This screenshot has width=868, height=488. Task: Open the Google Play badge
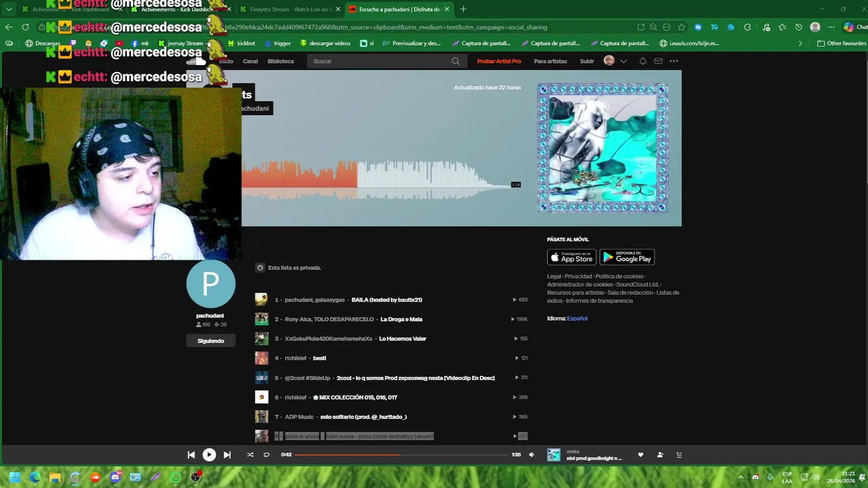pos(627,257)
